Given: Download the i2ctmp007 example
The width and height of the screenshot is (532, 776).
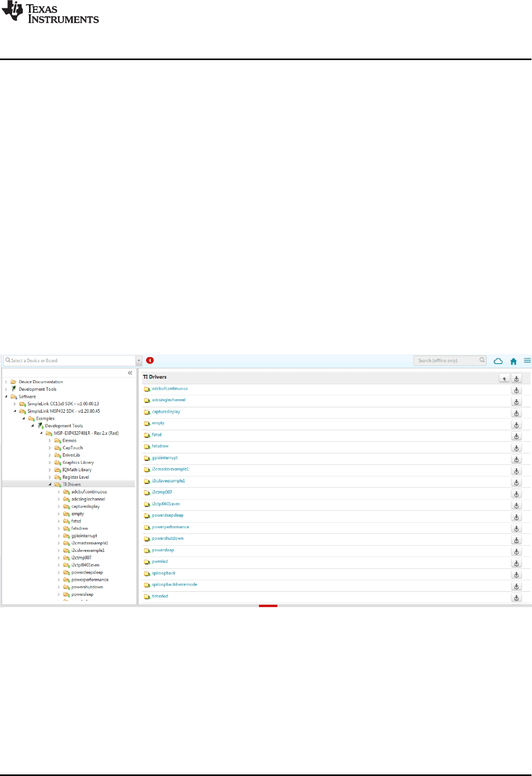Looking at the screenshot, I should point(517,494).
